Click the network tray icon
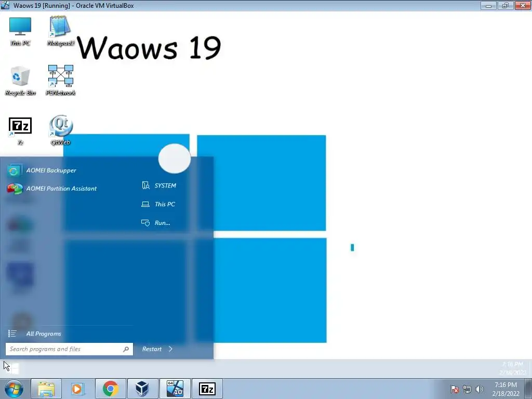The image size is (532, 399). 467,389
